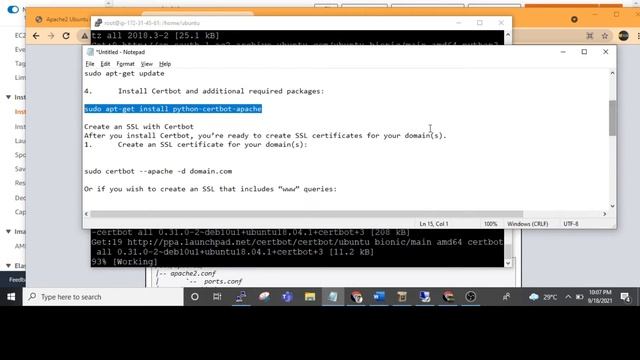Open the Chrome profile avatar

point(623,36)
